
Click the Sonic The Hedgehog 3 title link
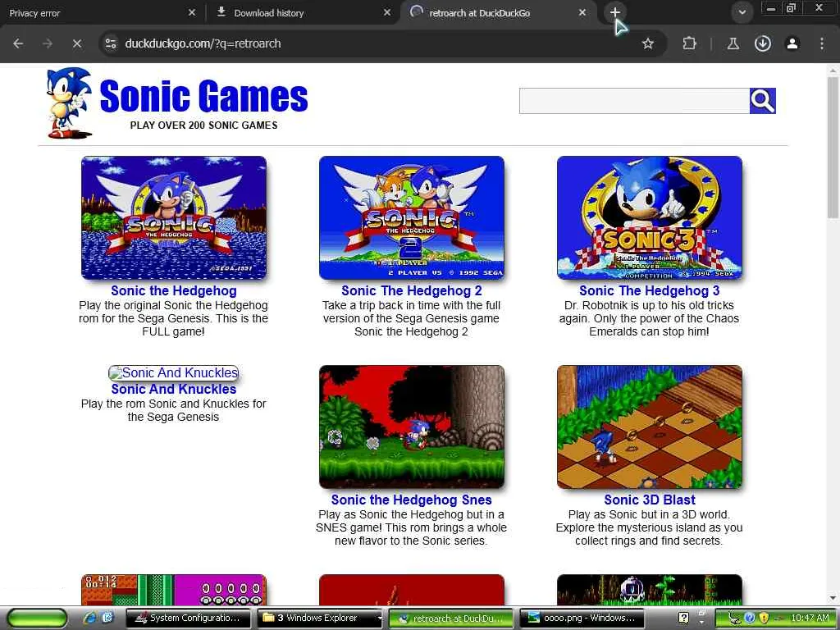pyautogui.click(x=650, y=290)
